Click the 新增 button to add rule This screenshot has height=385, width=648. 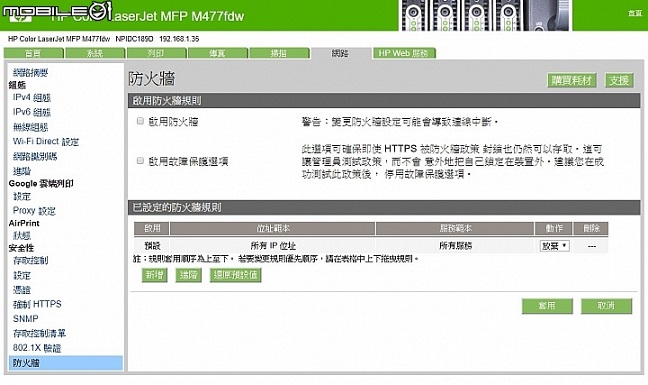point(155,275)
